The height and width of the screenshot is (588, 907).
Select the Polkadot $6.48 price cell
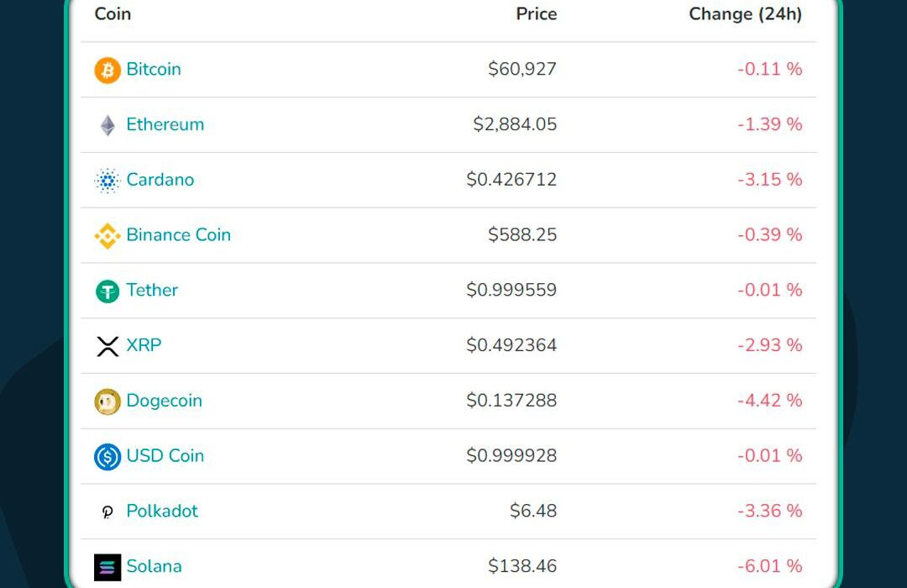click(x=533, y=511)
